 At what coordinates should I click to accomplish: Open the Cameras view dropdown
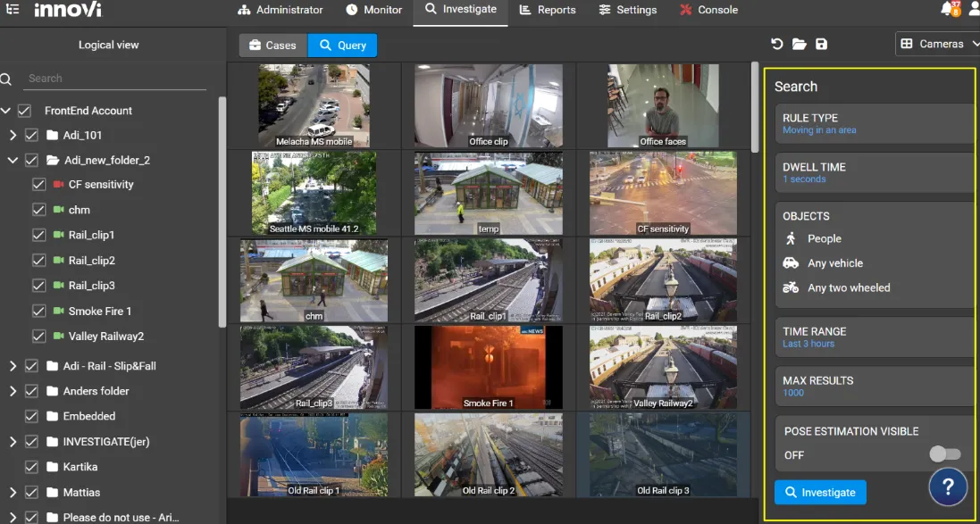[x=938, y=44]
